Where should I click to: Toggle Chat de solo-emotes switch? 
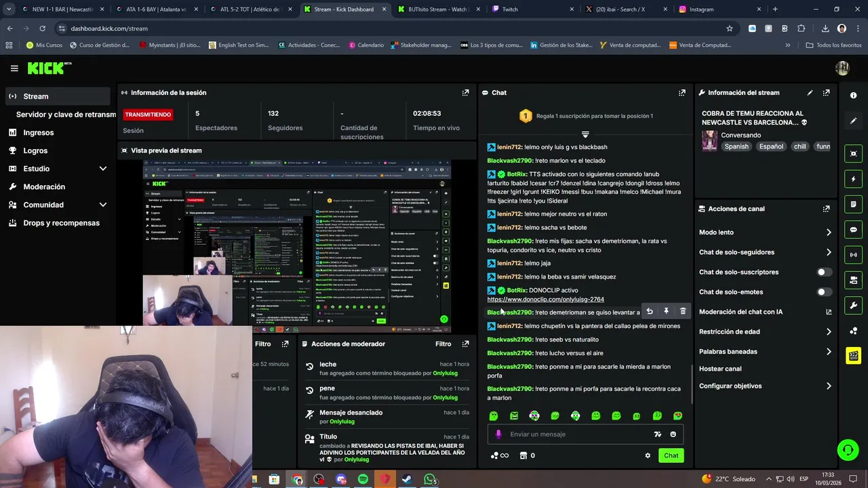coord(824,292)
